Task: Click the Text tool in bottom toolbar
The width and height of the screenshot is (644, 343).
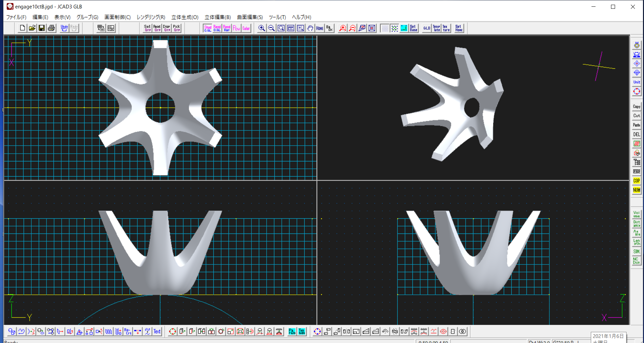Action: 157,332
